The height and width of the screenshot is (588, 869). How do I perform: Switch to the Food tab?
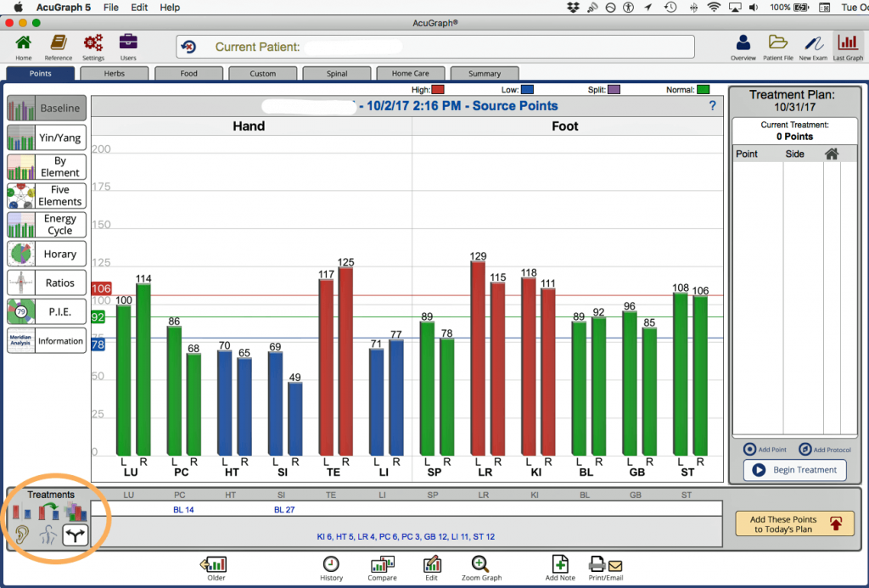[188, 74]
